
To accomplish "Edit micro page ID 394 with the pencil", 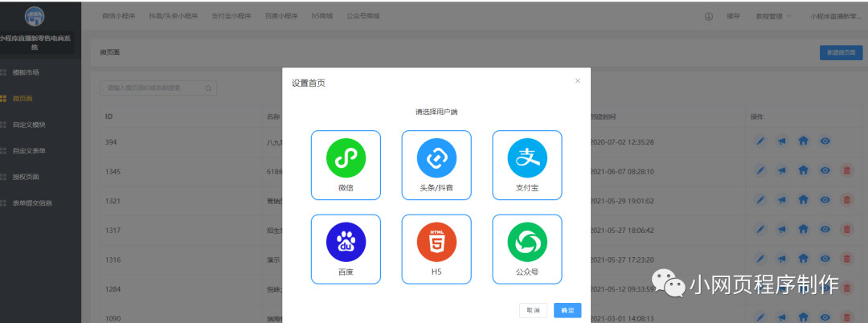I will 760,141.
